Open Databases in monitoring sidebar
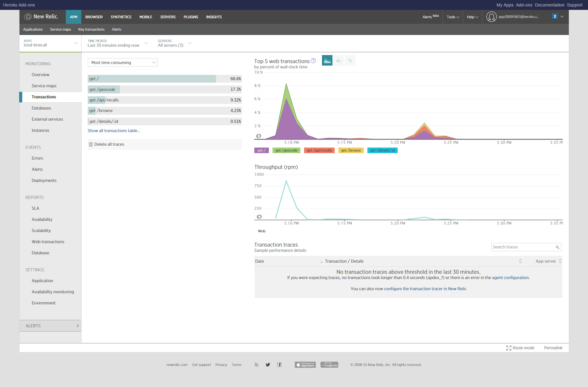Screen dimensions: 588x387 coord(41,108)
